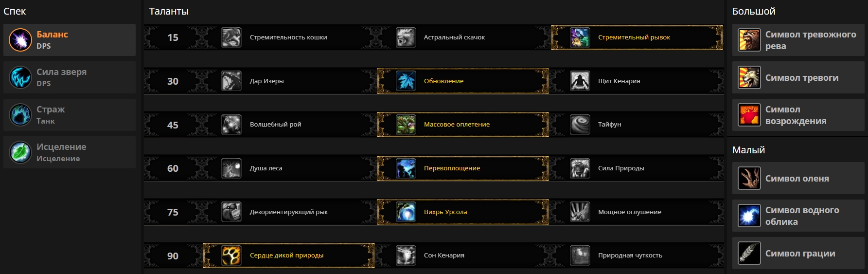Click the Сердце дикой природы paw icon
Viewport: 868px width, 274px height.
coord(231,256)
